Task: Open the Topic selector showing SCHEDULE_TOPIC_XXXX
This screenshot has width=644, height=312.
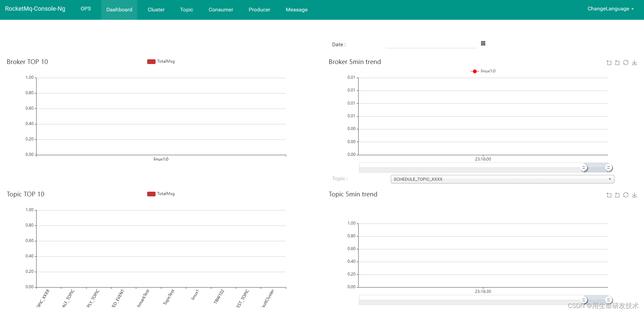Action: point(502,179)
